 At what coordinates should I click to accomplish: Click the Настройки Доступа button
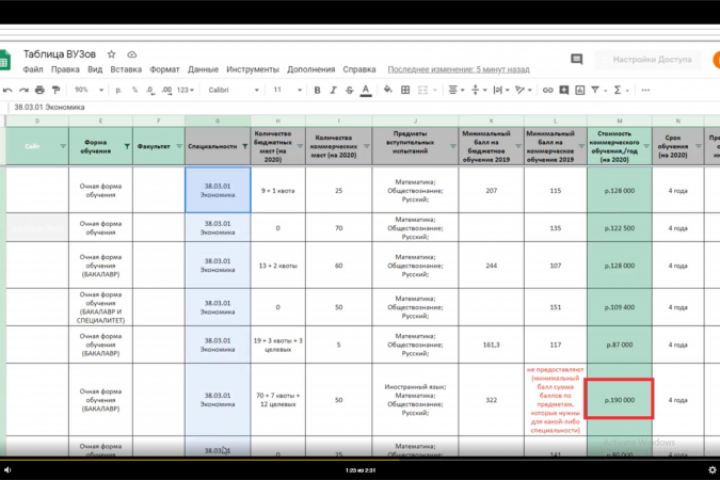tap(648, 60)
